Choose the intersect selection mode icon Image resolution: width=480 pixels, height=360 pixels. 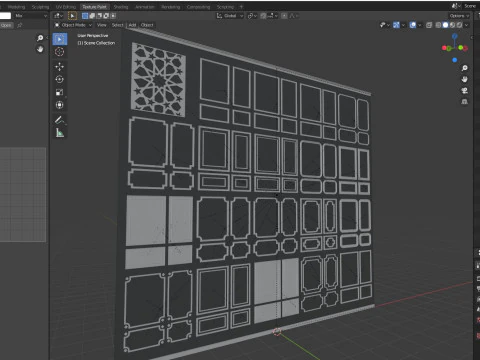tap(113, 16)
